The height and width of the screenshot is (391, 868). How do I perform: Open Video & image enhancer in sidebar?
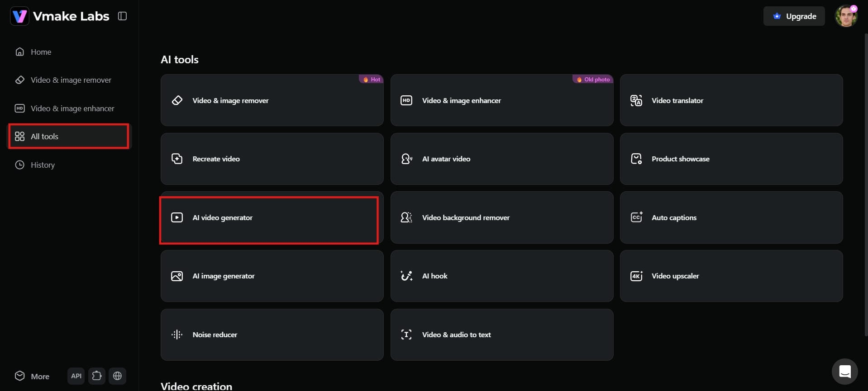(69, 108)
